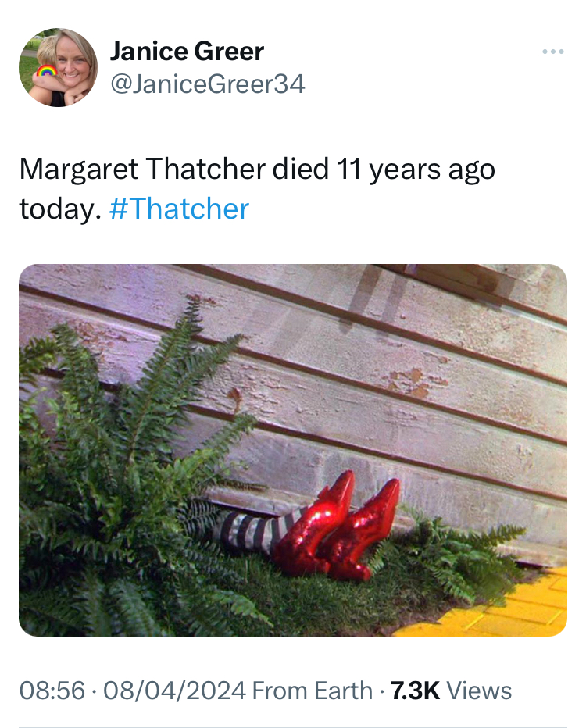The width and height of the screenshot is (586, 728).
Task: Open the attached house photo
Action: click(x=292, y=450)
